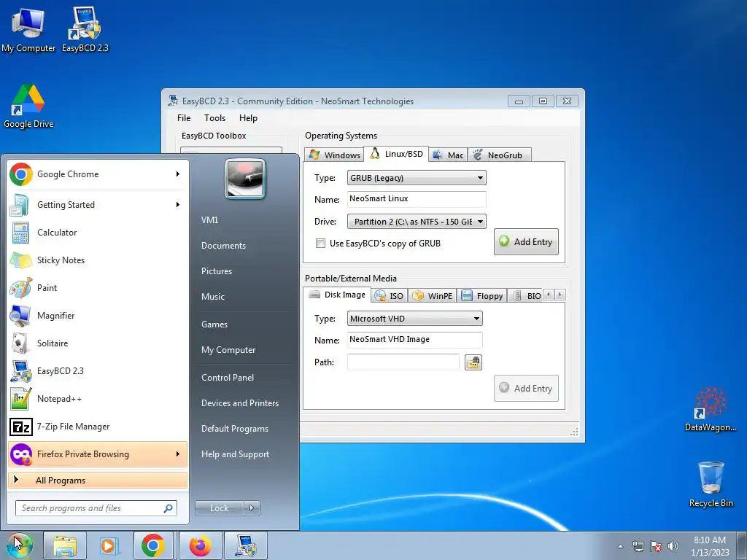Expand Getting Started submenu arrow
This screenshot has height=560, width=747.
(178, 205)
